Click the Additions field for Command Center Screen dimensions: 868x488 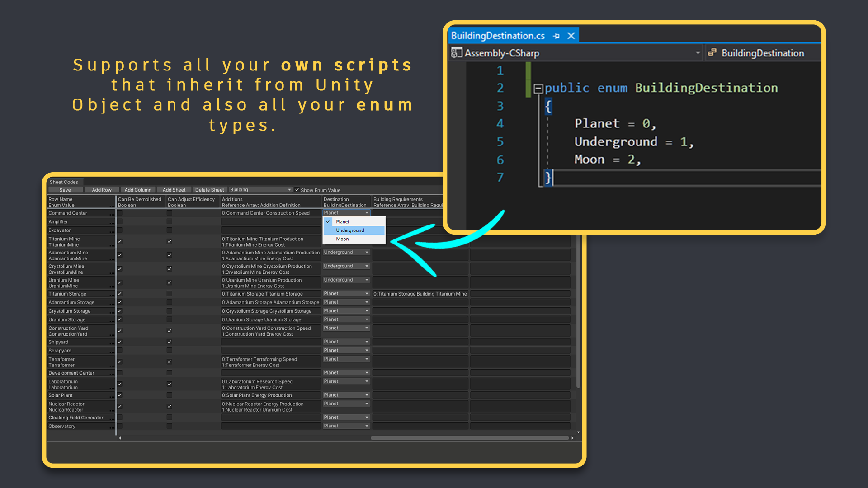(271, 213)
